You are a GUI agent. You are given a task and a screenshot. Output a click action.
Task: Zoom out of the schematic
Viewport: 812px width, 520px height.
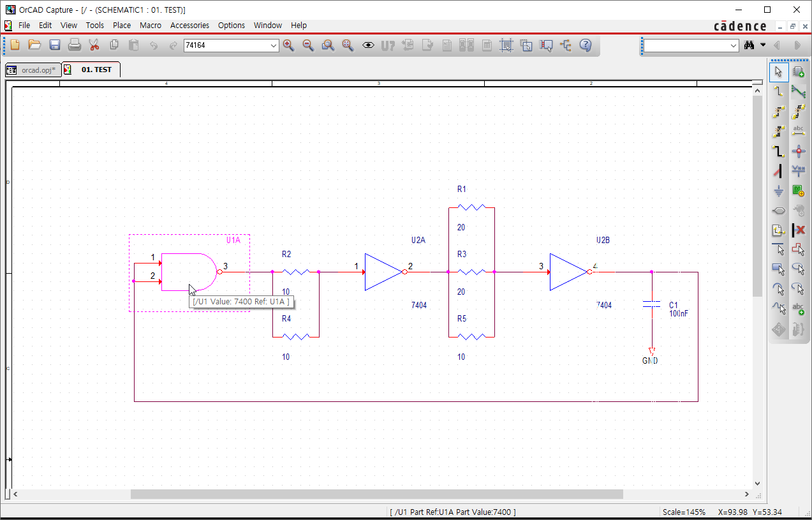(308, 45)
